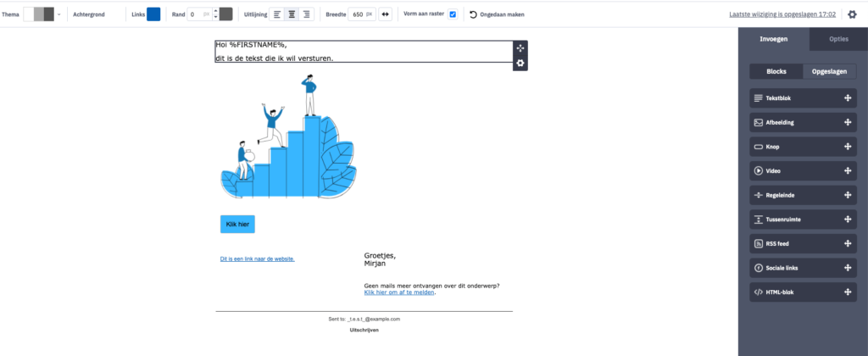Viewport: 868px width, 356px height.
Task: Click the full-width arrows icon next to Breedte
Action: pyautogui.click(x=386, y=14)
